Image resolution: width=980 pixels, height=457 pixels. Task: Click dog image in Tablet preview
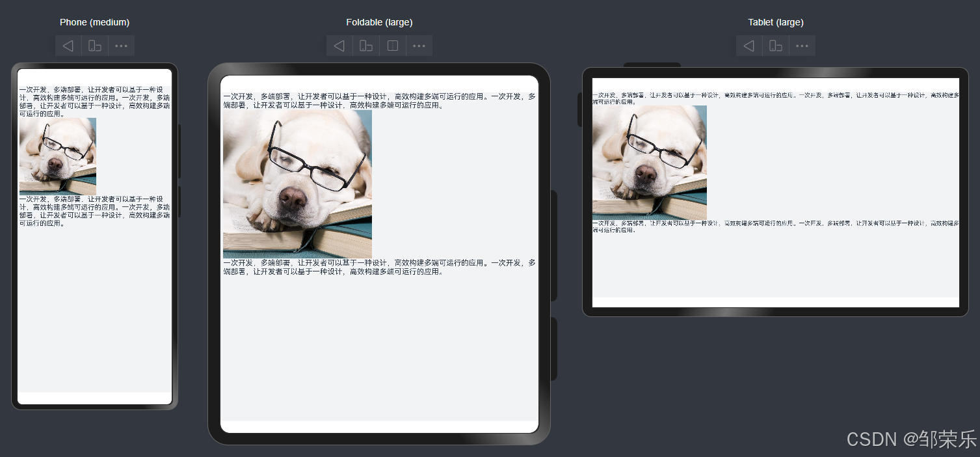(x=650, y=163)
